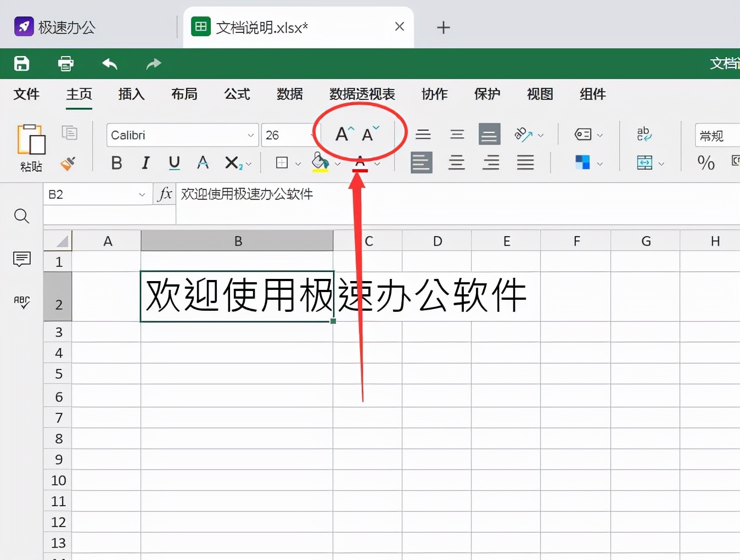Open the 插入 ribbon tab

[131, 94]
